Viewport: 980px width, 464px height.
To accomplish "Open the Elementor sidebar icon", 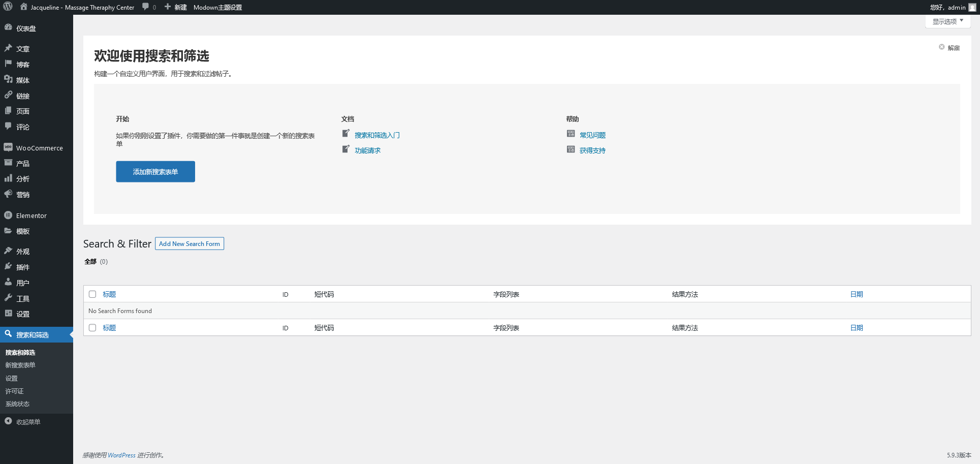I will (x=8, y=215).
